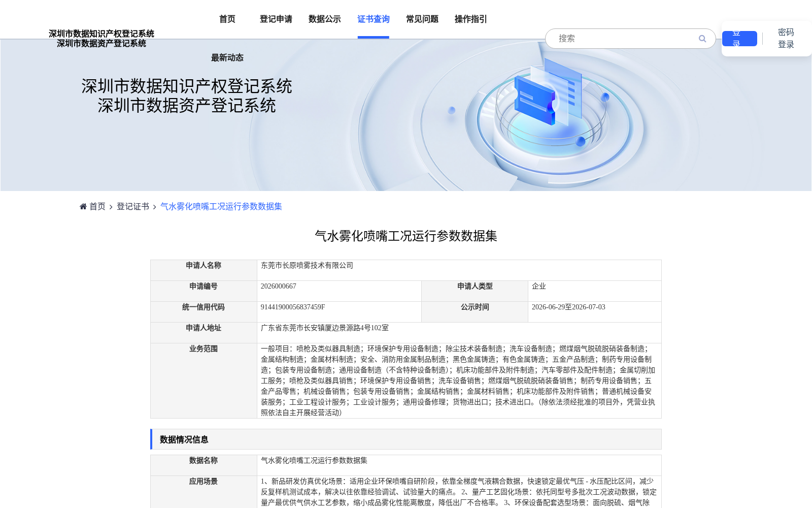Click page heading 气水雾化喷嘴工况运行参数数据集
The height and width of the screenshot is (508, 812).
click(x=406, y=236)
